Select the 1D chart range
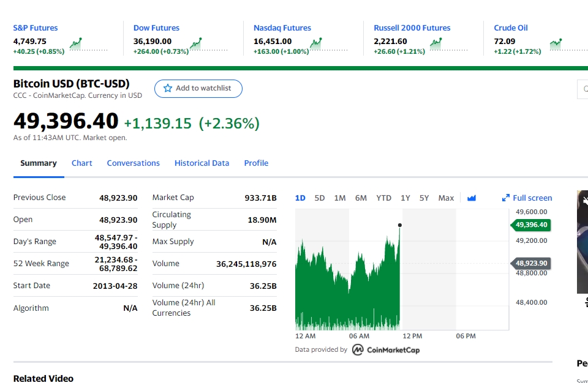This screenshot has width=588, height=383. pos(300,198)
